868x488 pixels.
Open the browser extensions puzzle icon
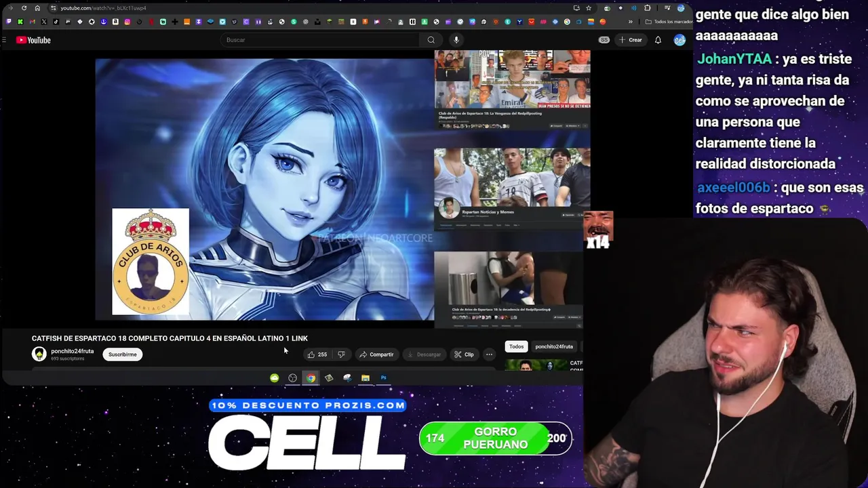click(647, 8)
